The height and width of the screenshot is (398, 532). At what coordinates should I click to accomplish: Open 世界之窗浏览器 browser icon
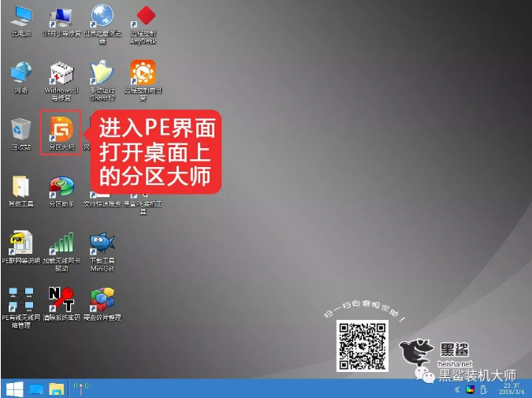[x=102, y=17]
